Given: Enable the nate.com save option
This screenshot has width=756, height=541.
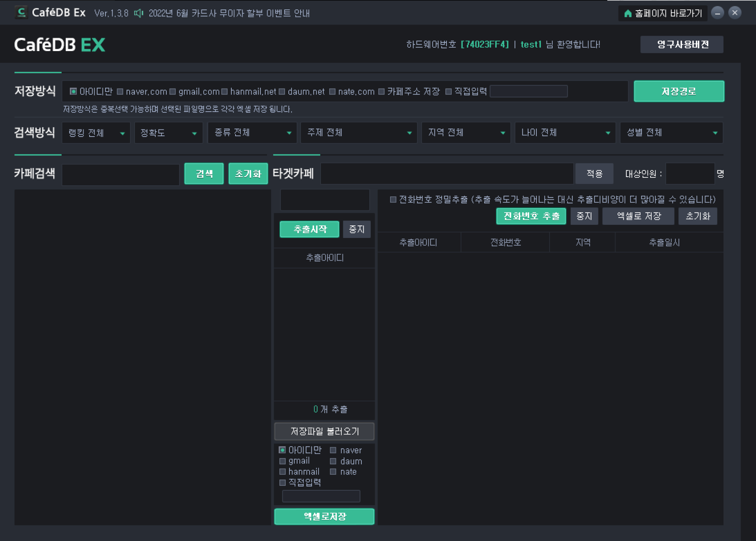Looking at the screenshot, I should click(332, 92).
